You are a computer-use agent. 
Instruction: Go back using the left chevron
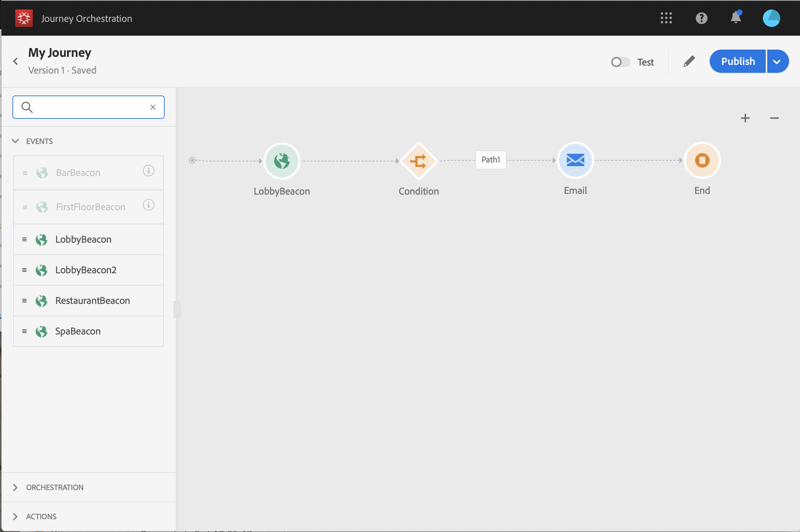pos(15,61)
